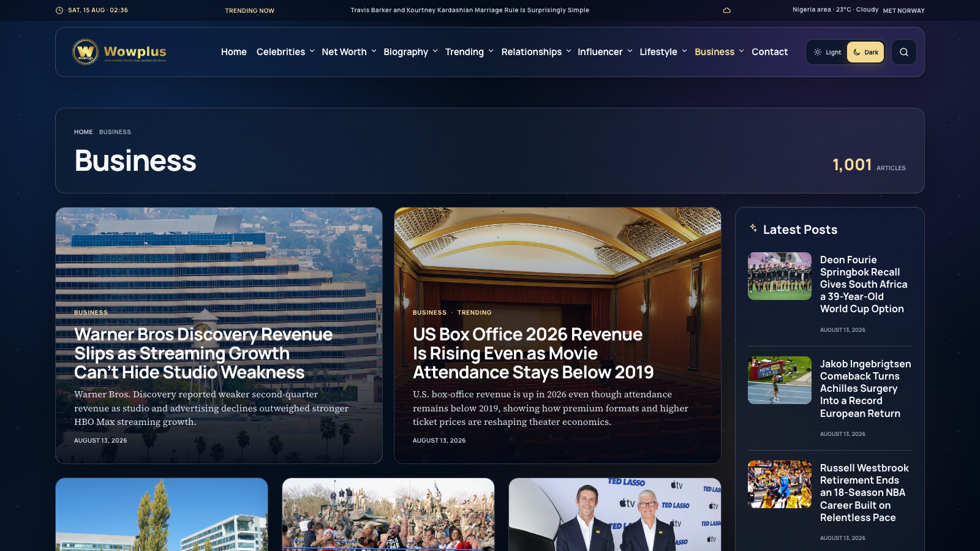The height and width of the screenshot is (551, 980).
Task: Go to Home in navigation
Action: 234,52
